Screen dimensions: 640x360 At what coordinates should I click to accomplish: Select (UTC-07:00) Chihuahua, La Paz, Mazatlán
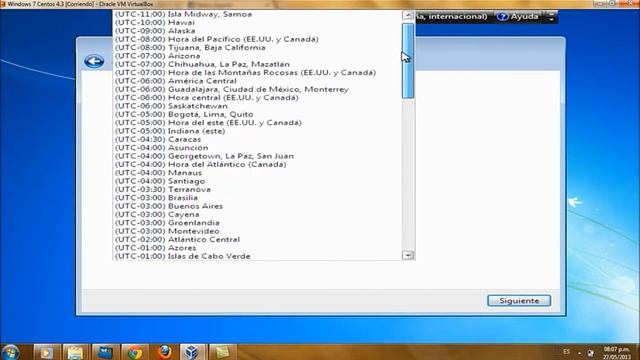257,64
